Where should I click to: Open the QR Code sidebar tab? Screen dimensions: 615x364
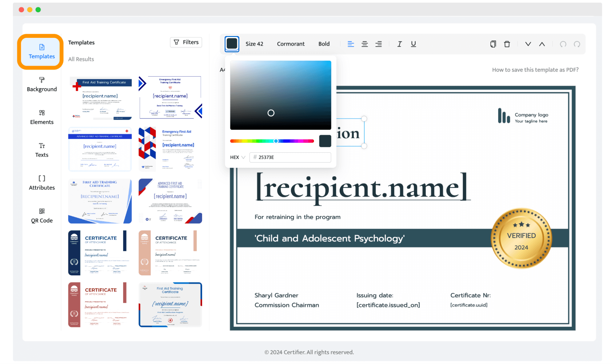42,216
